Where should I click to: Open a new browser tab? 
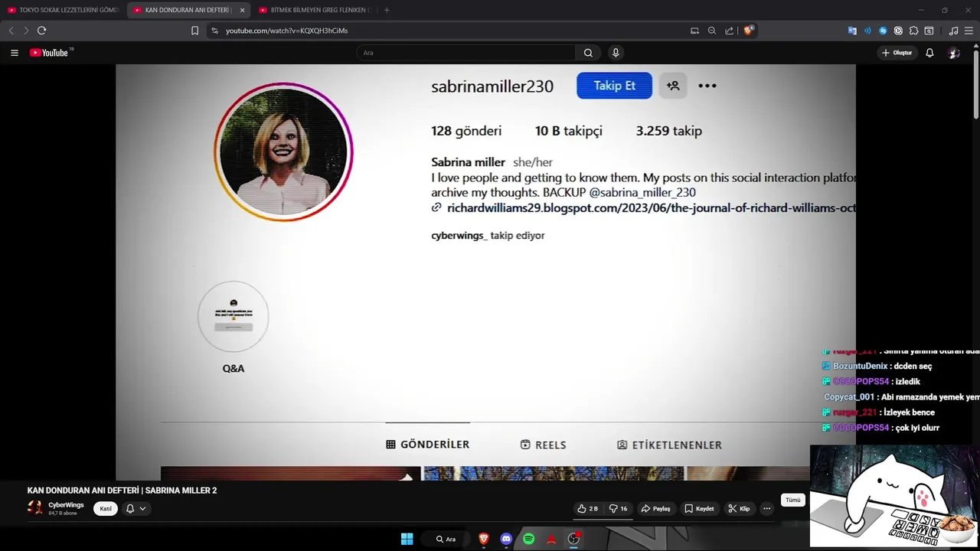pos(387,10)
